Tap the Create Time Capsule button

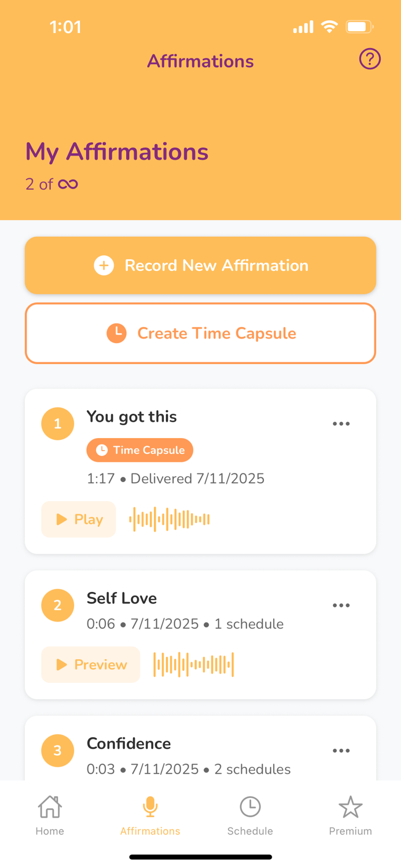tap(200, 333)
